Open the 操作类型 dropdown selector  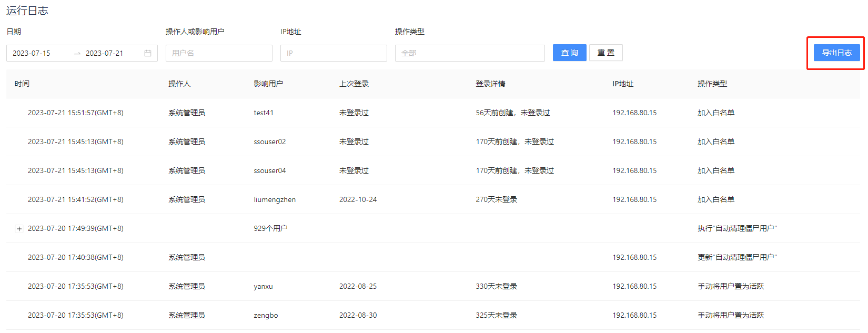pyautogui.click(x=469, y=53)
